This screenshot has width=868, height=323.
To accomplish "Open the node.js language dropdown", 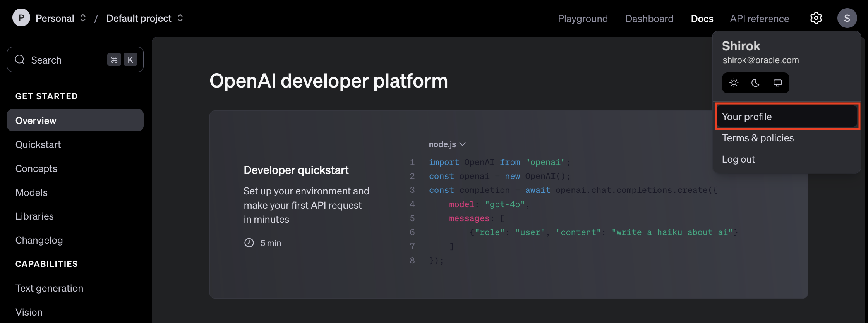I will click(447, 144).
